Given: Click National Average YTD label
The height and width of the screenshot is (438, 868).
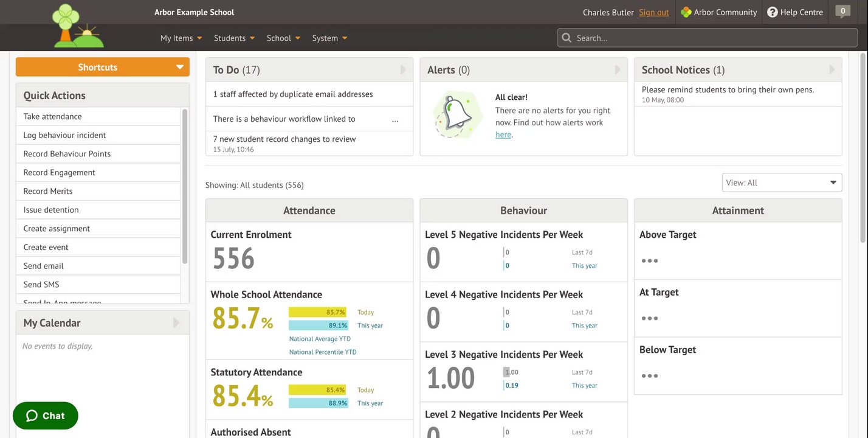Looking at the screenshot, I should (x=320, y=339).
